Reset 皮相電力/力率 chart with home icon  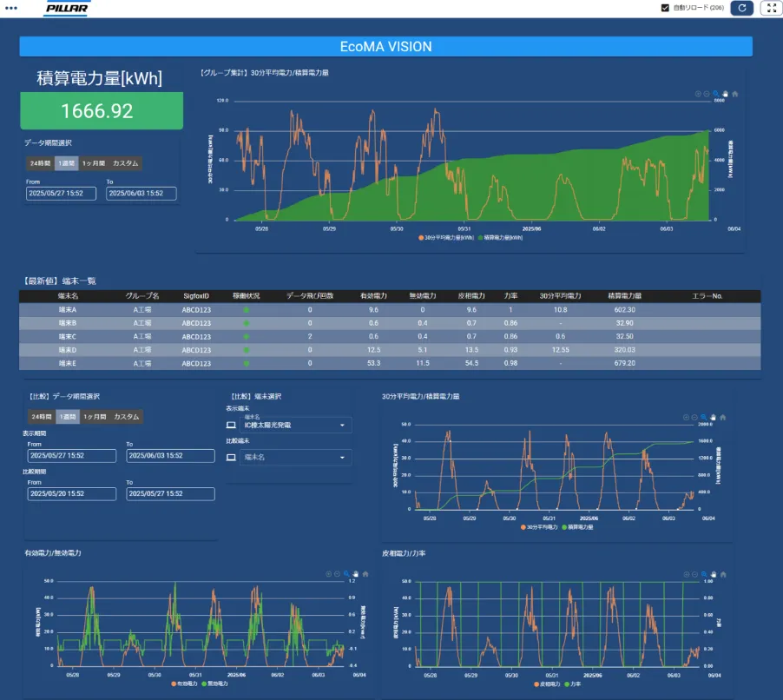723,575
